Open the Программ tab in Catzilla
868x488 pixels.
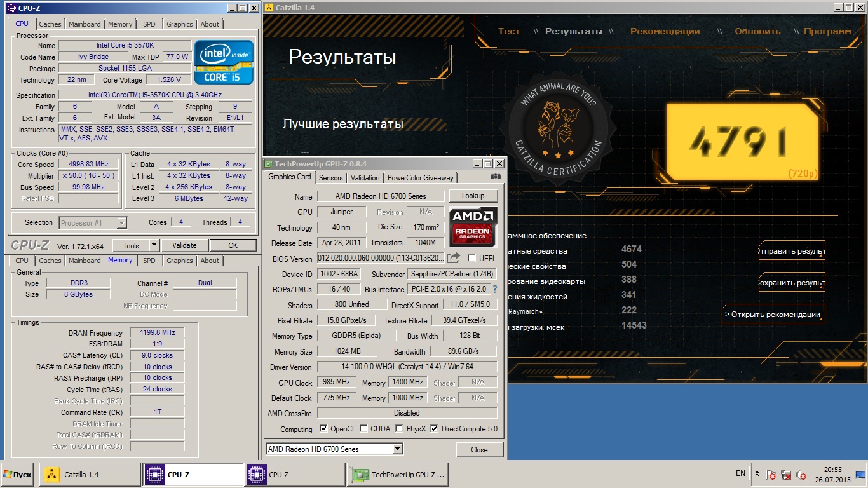[827, 31]
